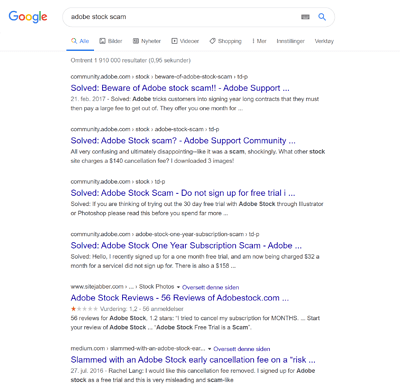
Task: Open the Videoer tab
Action: coord(185,41)
